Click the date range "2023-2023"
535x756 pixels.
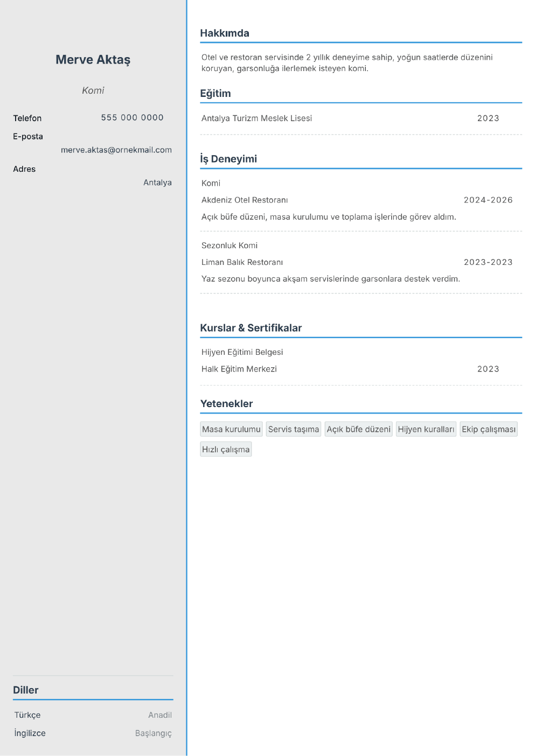pos(488,262)
